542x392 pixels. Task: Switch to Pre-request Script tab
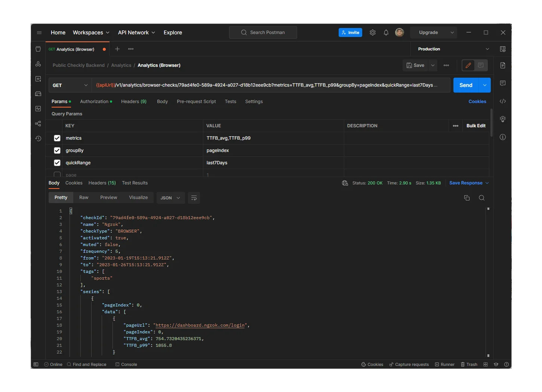(196, 102)
